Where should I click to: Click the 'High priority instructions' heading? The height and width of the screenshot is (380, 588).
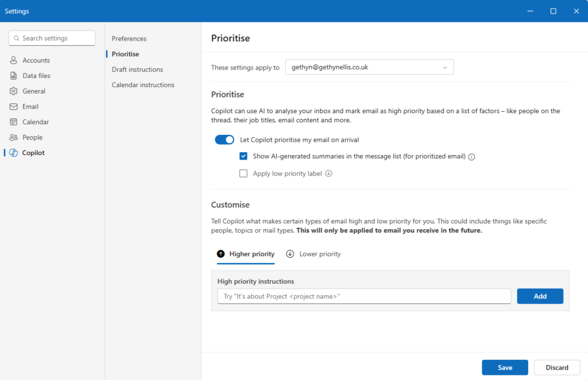coord(256,281)
